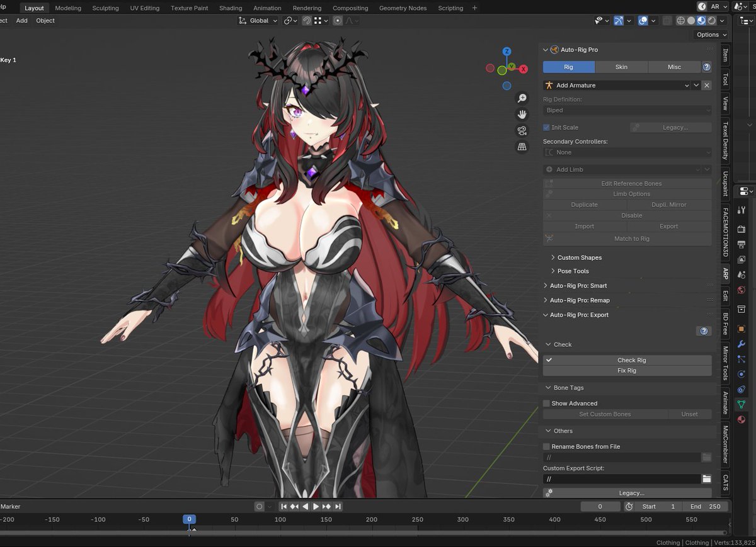Play animation forward
The width and height of the screenshot is (756, 547).
coord(316,506)
